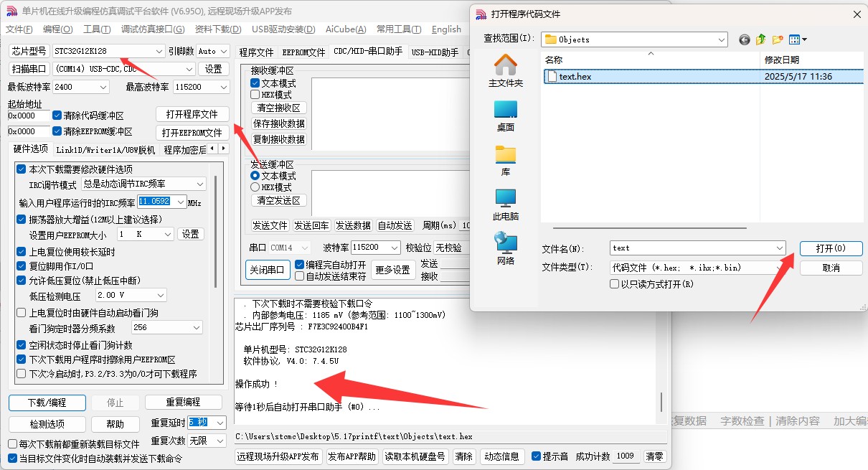Image resolution: width=868 pixels, height=470 pixels.
Task: Click the 下载/编程 button
Action: [47, 403]
